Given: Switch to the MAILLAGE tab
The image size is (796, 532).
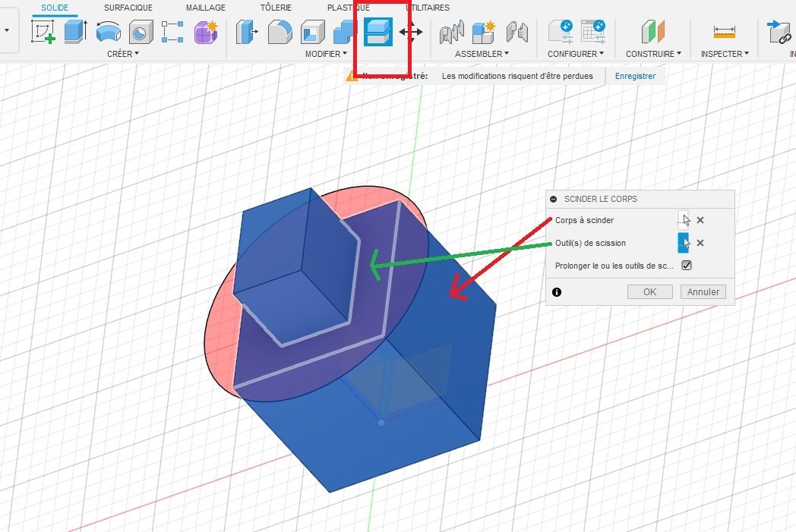Looking at the screenshot, I should click(x=206, y=8).
